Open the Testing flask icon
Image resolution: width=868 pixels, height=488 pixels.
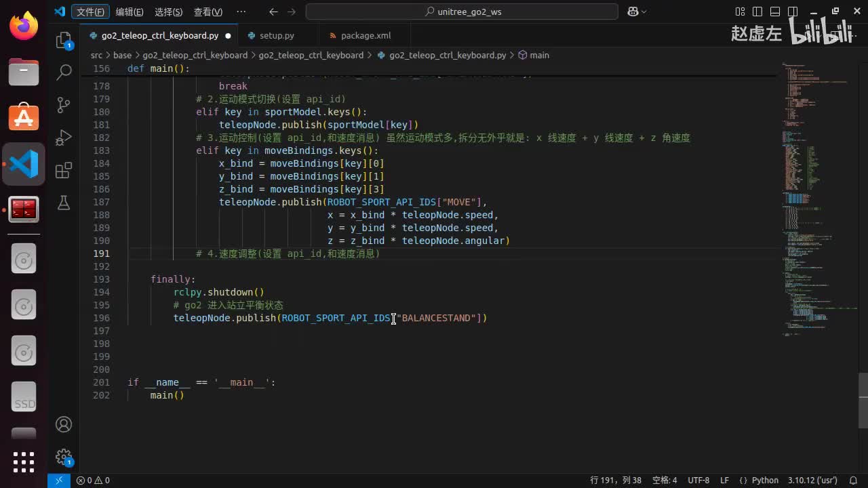pyautogui.click(x=64, y=202)
